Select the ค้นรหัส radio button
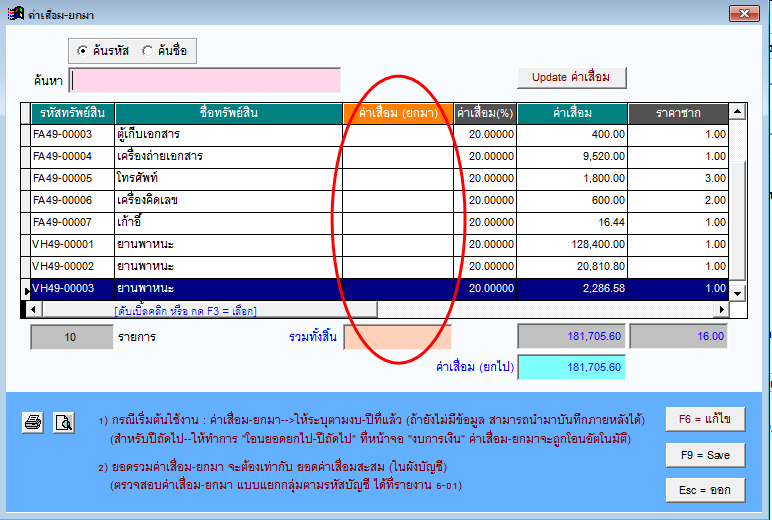This screenshot has width=772, height=520. point(83,51)
